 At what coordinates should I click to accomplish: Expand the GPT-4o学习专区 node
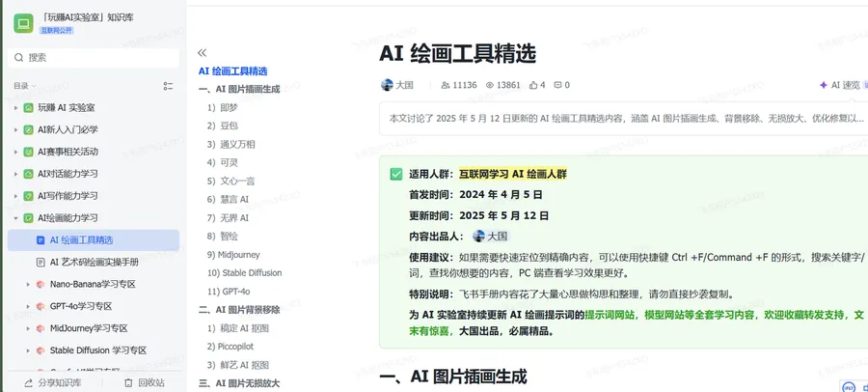[28, 307]
